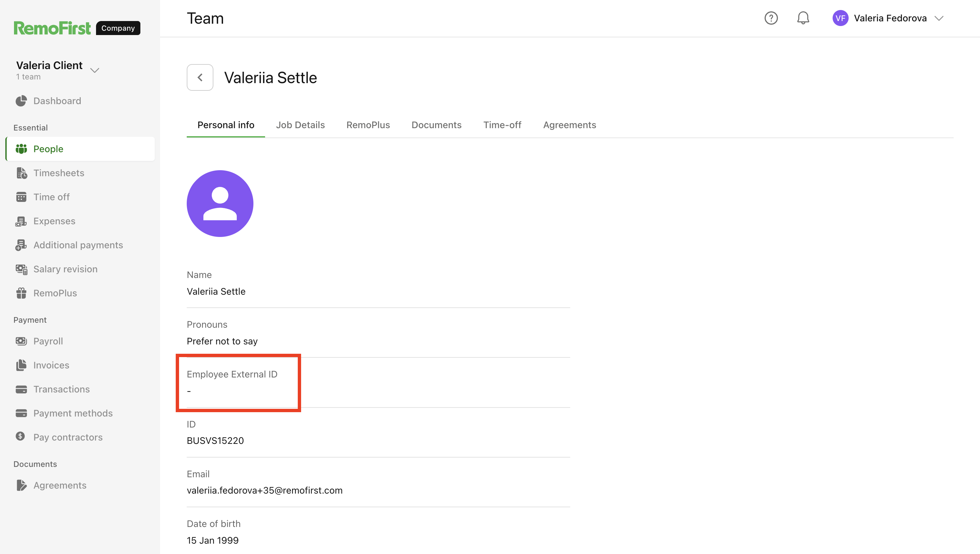Select the Payroll sidebar icon
980x554 pixels.
point(21,341)
